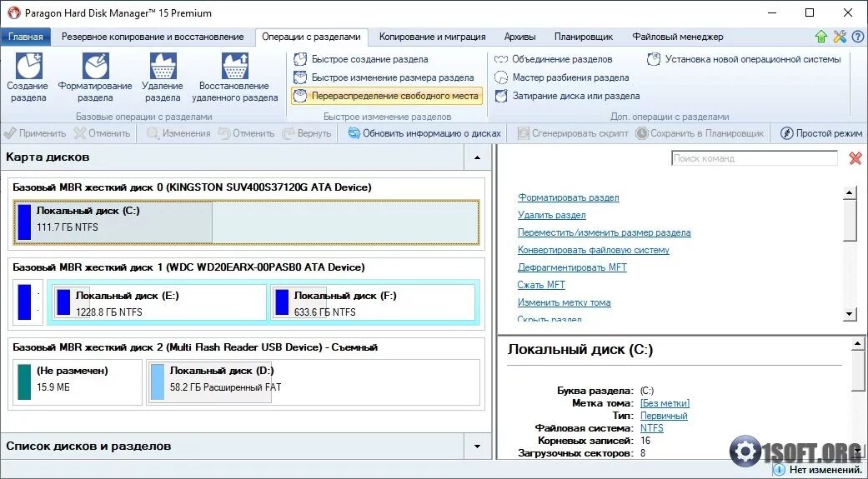Image resolution: width=868 pixels, height=479 pixels.
Task: Open the Файловый менеджер tab
Action: (x=678, y=37)
